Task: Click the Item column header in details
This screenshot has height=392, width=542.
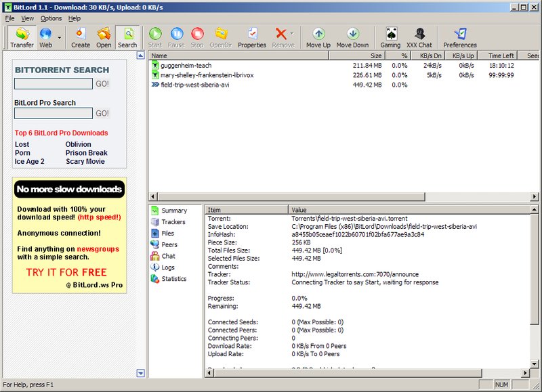Action: point(247,210)
